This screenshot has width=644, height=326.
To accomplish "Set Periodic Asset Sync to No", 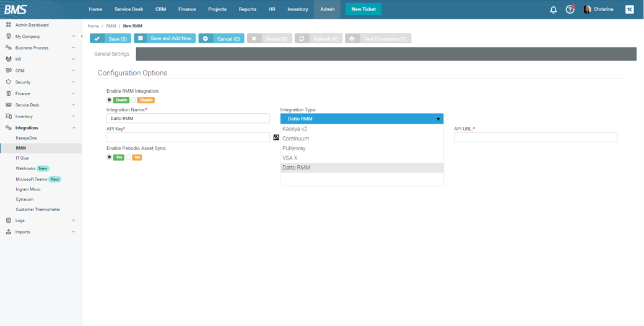I will pos(129,157).
